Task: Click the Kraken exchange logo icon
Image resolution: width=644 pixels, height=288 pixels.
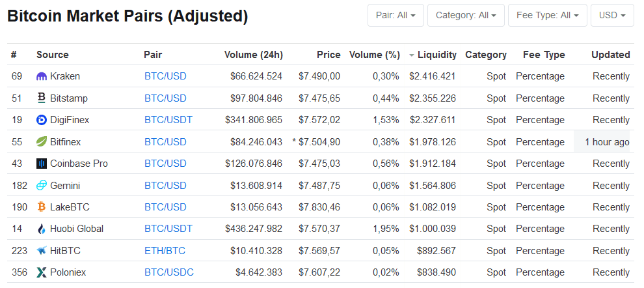Action: (x=42, y=76)
